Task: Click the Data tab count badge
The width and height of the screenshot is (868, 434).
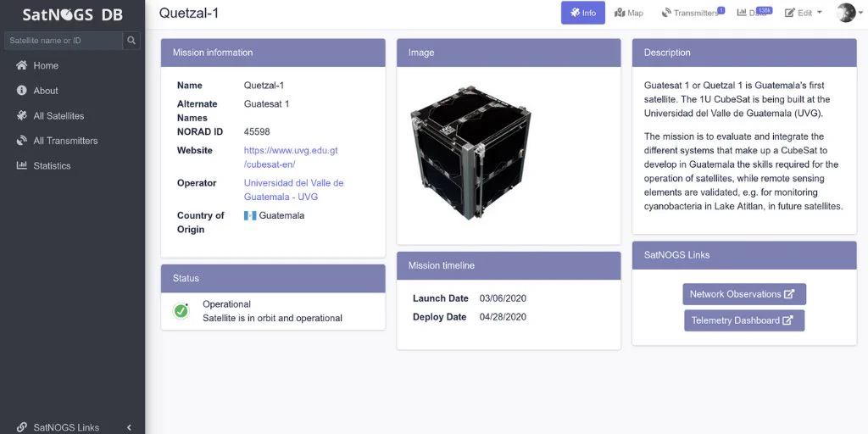Action: 765,10
